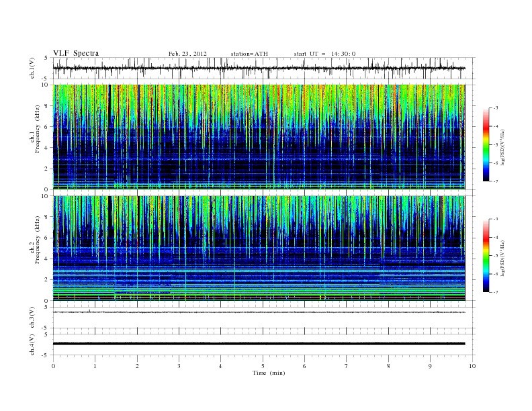
Task: Click the "5" time axis tick label
Action: click(x=263, y=366)
